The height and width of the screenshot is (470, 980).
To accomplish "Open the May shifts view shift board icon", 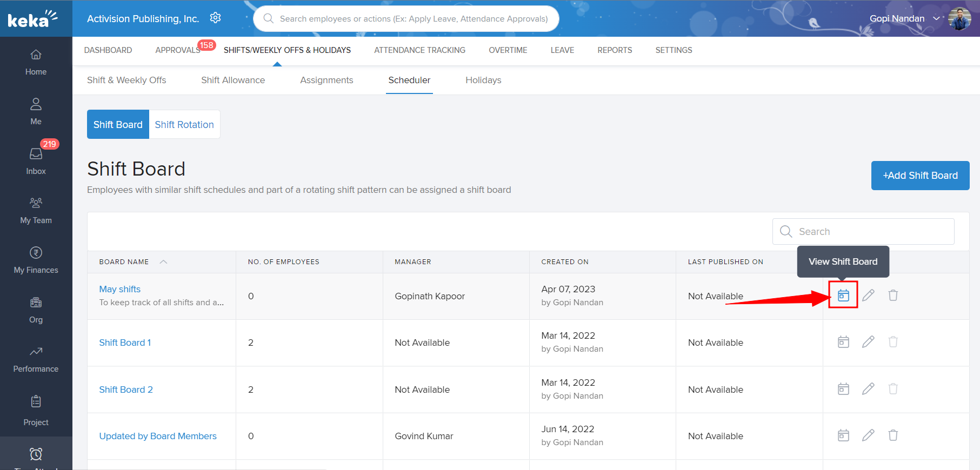I will [x=843, y=296].
